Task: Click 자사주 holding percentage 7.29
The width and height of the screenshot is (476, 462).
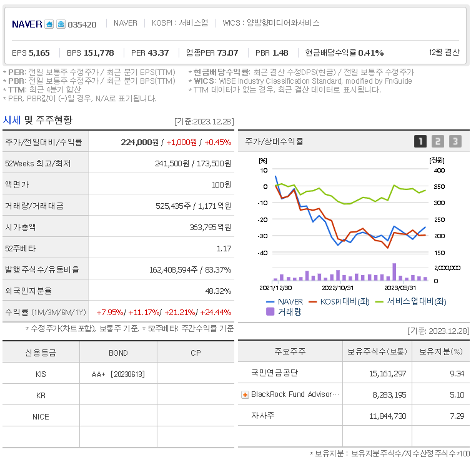Action: coord(457,416)
